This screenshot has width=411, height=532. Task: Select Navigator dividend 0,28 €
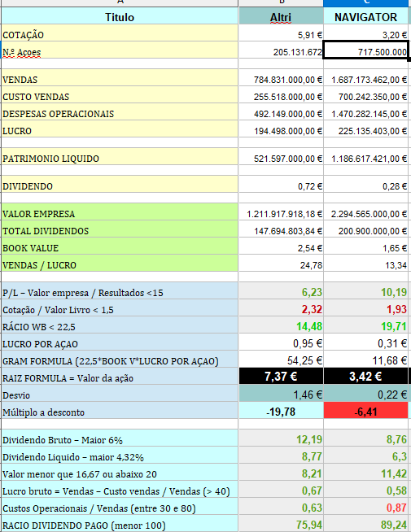(x=366, y=185)
